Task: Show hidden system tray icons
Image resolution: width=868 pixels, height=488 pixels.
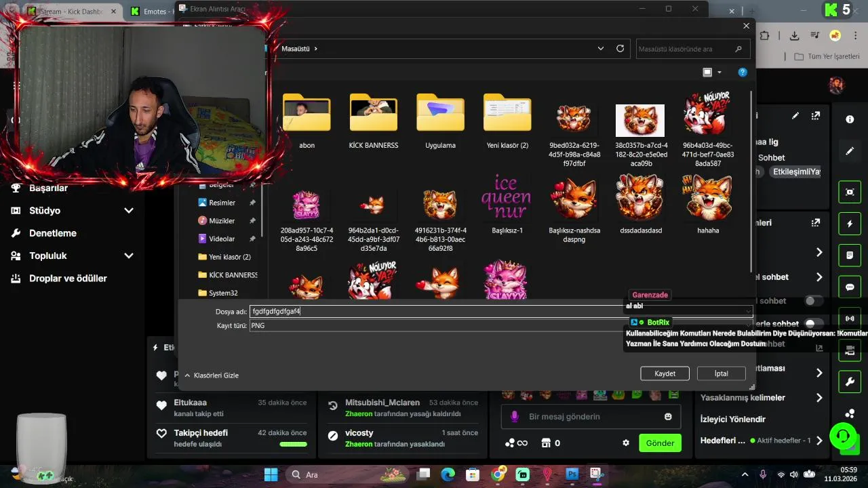Action: [x=745, y=474]
